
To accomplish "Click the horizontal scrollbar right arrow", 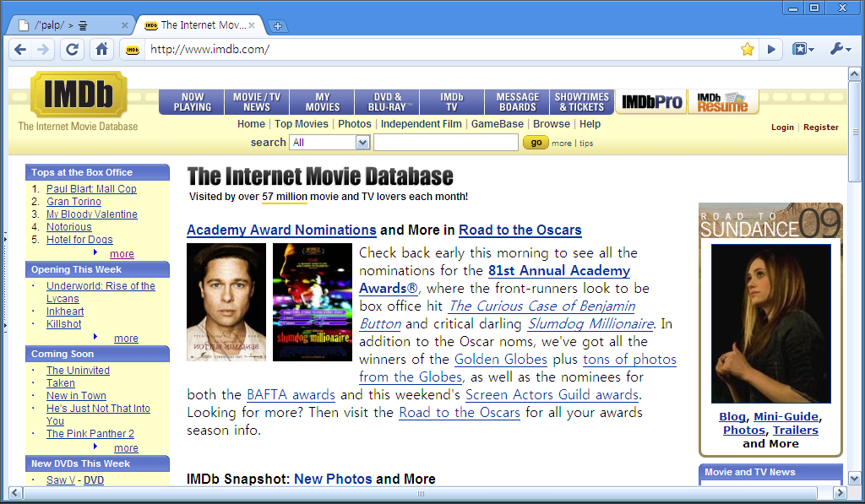I will click(x=840, y=493).
